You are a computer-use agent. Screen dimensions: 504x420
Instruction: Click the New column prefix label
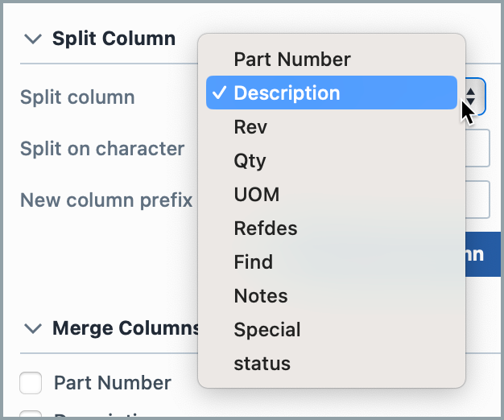[106, 200]
